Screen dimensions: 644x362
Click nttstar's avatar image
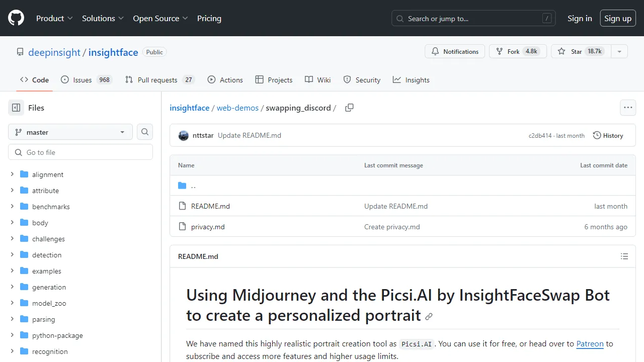(x=184, y=136)
